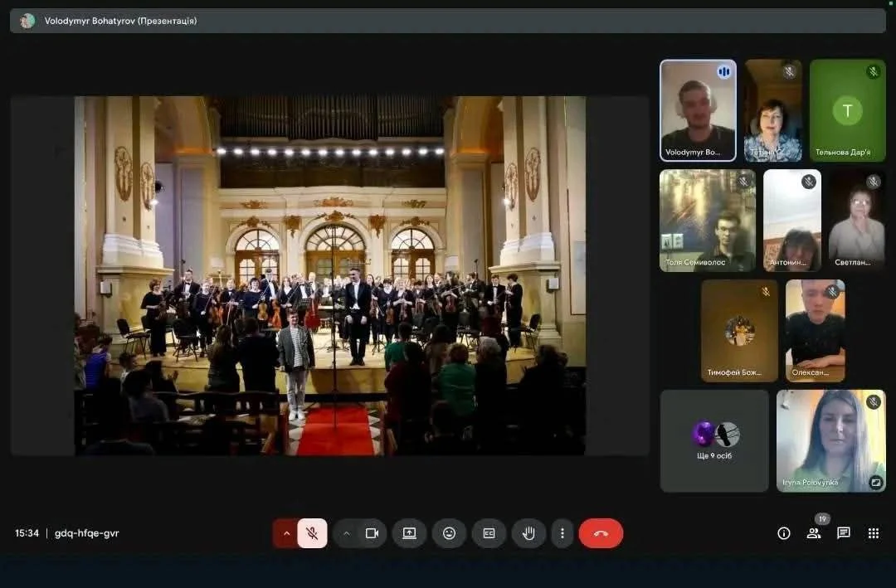Screen dimensions: 896x588
Task: Click the shared orchestra concert presentation
Action: pos(330,275)
